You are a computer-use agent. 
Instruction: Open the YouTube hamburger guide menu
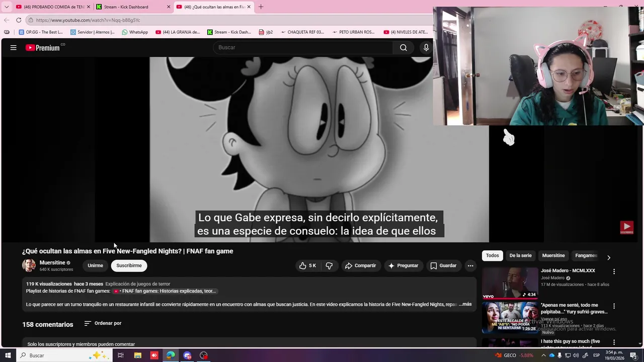point(14,47)
